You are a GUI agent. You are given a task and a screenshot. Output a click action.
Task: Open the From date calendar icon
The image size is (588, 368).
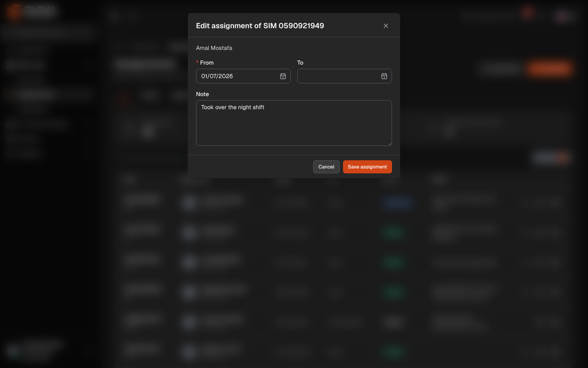click(x=283, y=76)
